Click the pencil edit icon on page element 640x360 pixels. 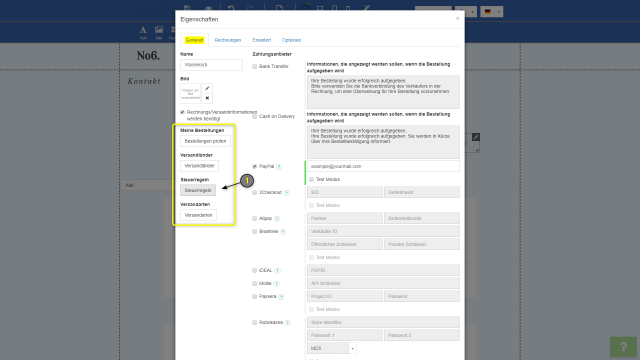pos(476,137)
